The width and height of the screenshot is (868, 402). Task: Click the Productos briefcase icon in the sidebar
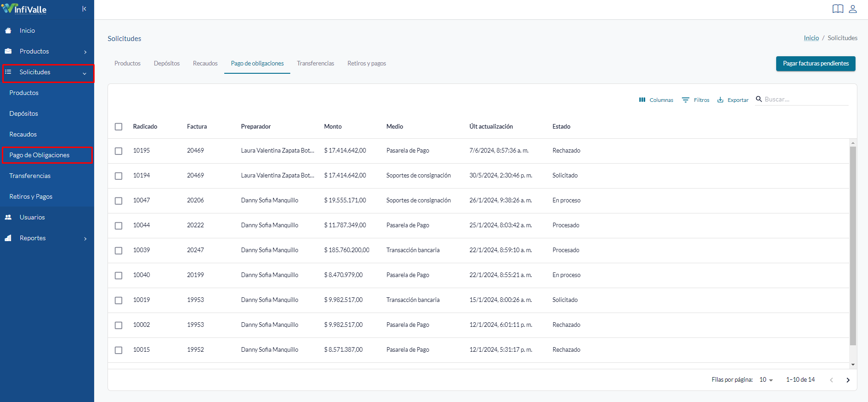point(8,51)
